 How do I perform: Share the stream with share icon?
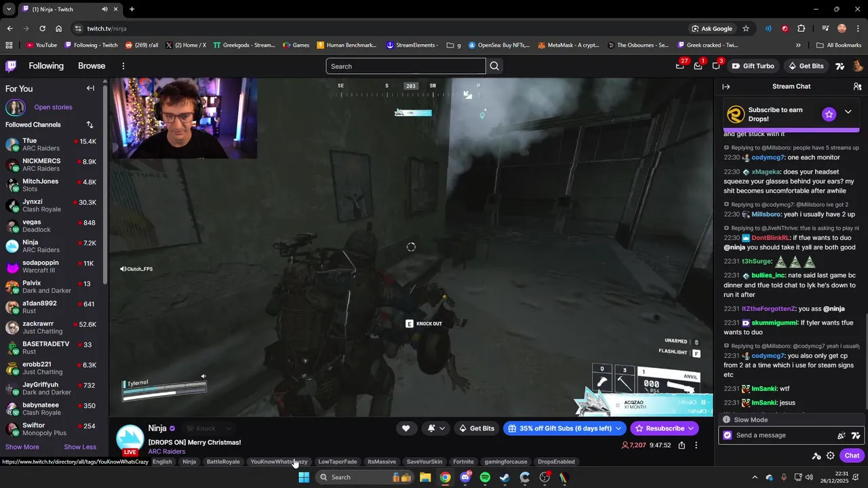point(682,445)
